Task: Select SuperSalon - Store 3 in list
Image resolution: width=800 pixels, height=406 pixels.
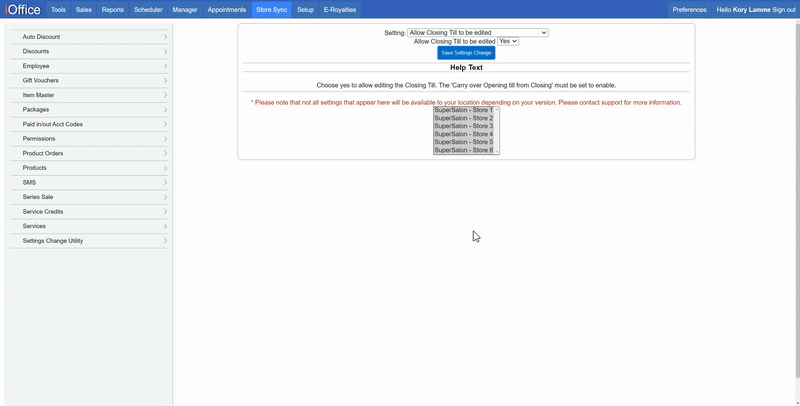Action: point(464,126)
